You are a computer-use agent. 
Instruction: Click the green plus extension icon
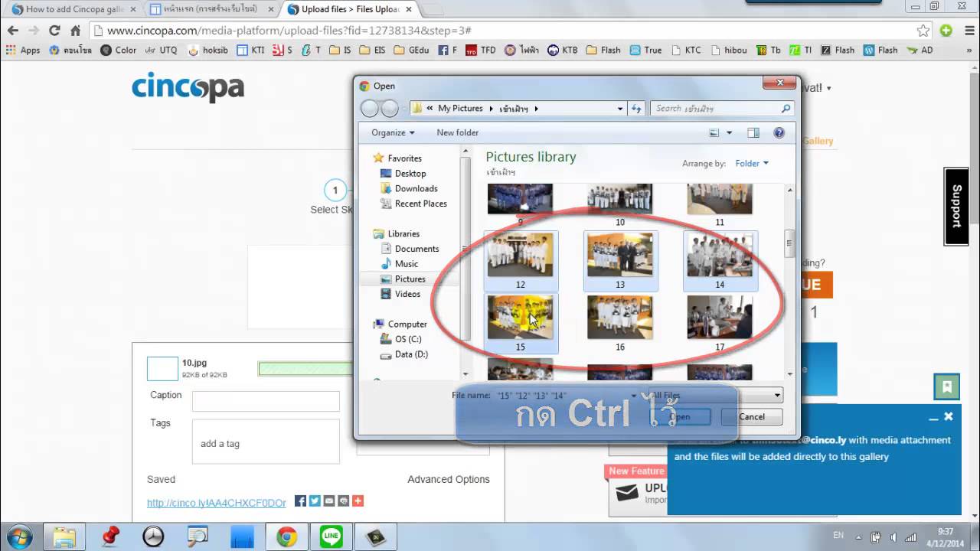point(946,31)
